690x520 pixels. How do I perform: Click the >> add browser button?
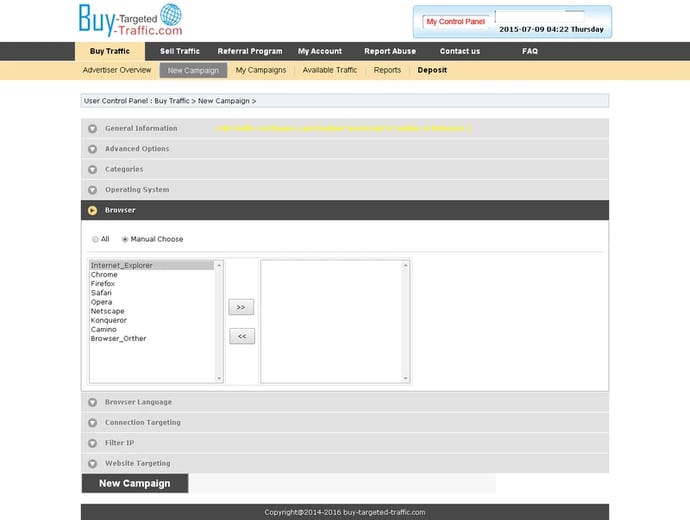coord(241,307)
